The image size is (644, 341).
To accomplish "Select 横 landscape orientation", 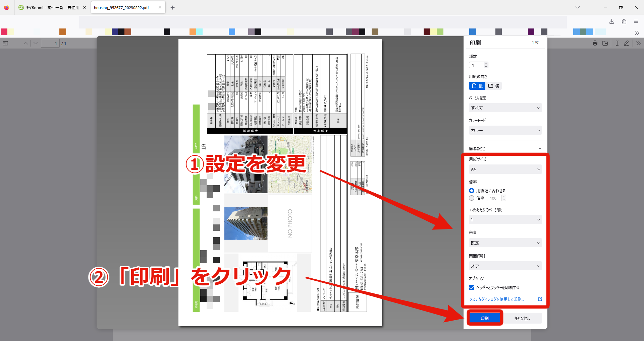I will pyautogui.click(x=493, y=86).
